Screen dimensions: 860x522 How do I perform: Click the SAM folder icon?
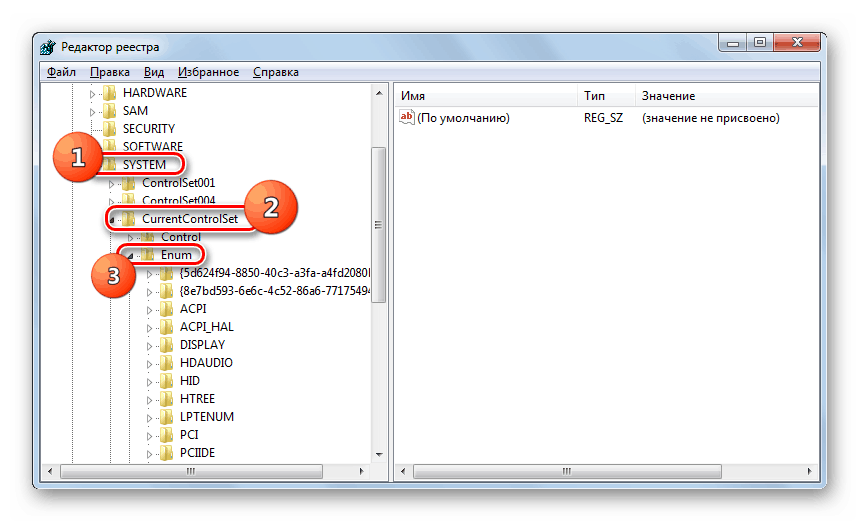[x=110, y=111]
